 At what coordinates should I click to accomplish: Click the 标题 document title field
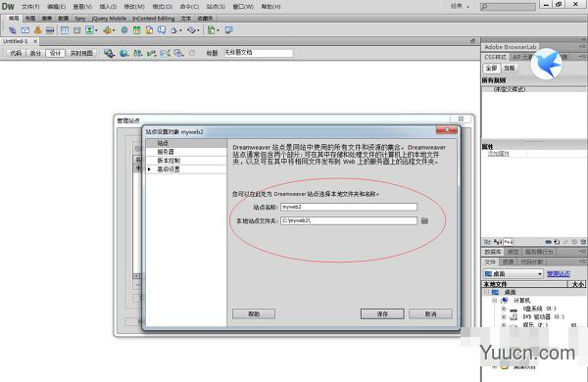coord(258,53)
